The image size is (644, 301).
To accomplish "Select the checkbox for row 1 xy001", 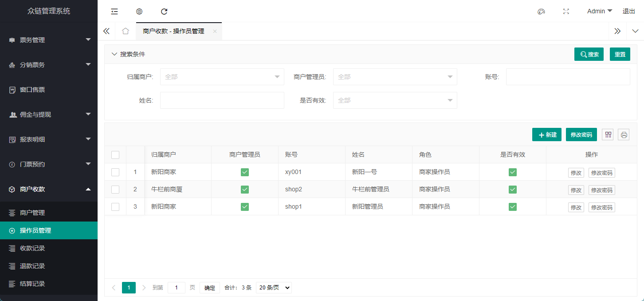I will coord(115,172).
